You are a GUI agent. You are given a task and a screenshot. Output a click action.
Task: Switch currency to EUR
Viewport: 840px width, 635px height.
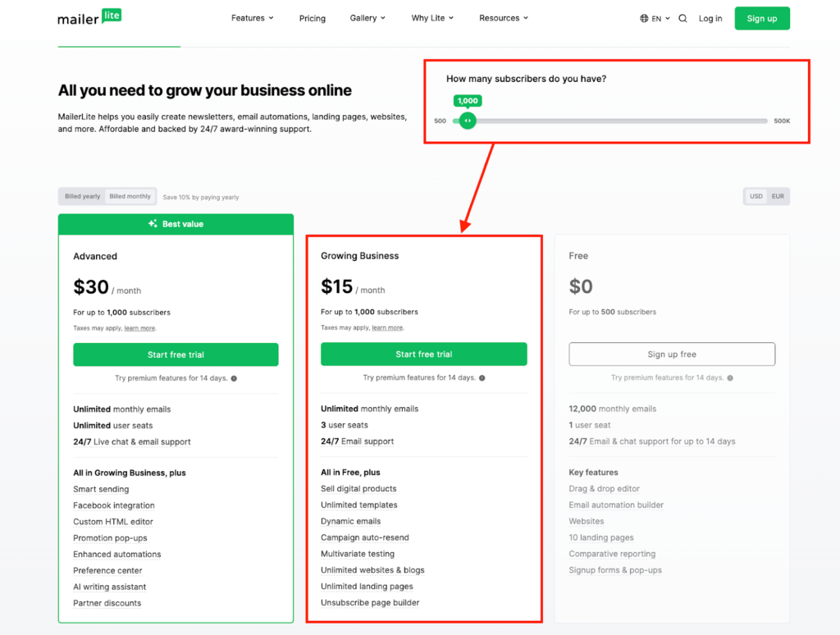click(x=776, y=196)
